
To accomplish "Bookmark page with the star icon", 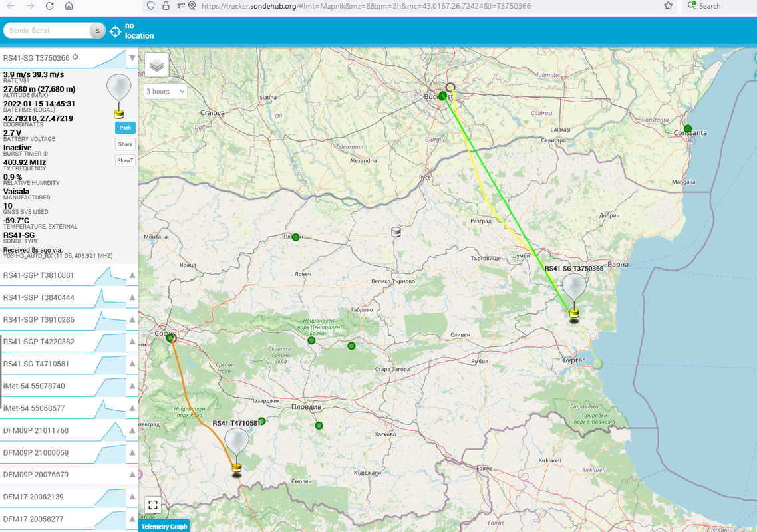I will click(668, 6).
